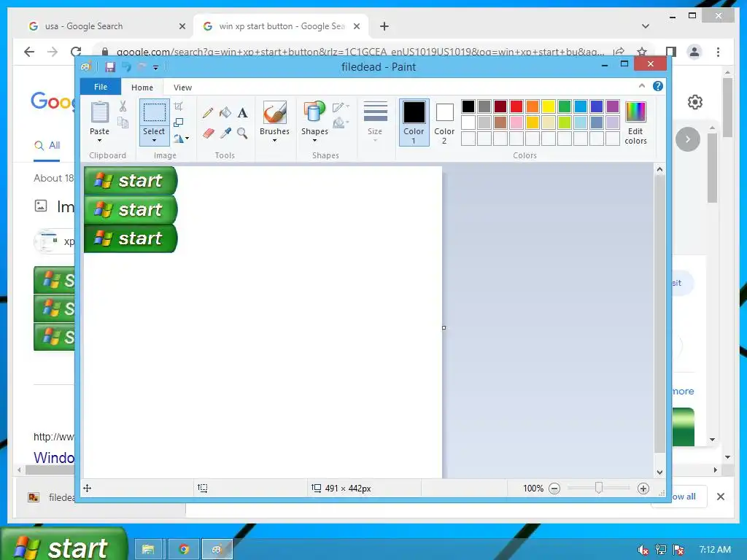Click the Undo arrow in Paint title bar
747x560 pixels.
(x=126, y=67)
